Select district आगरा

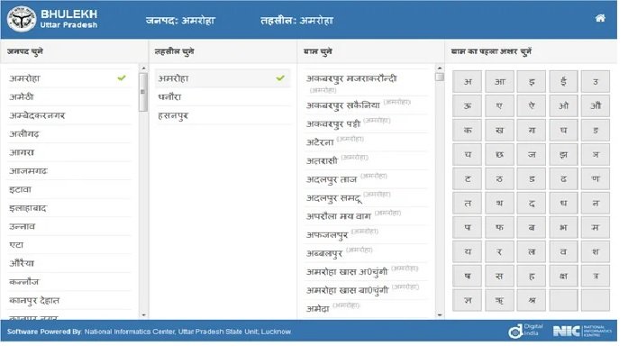coord(68,152)
